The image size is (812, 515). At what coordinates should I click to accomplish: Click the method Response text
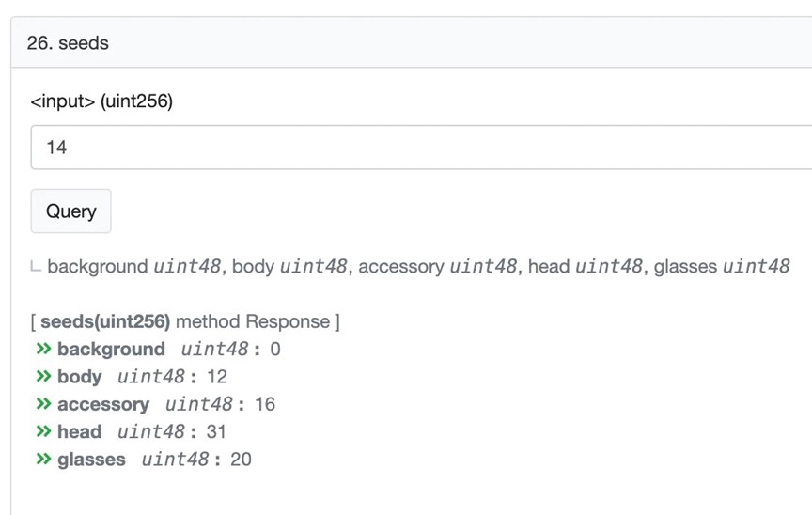coord(253,321)
